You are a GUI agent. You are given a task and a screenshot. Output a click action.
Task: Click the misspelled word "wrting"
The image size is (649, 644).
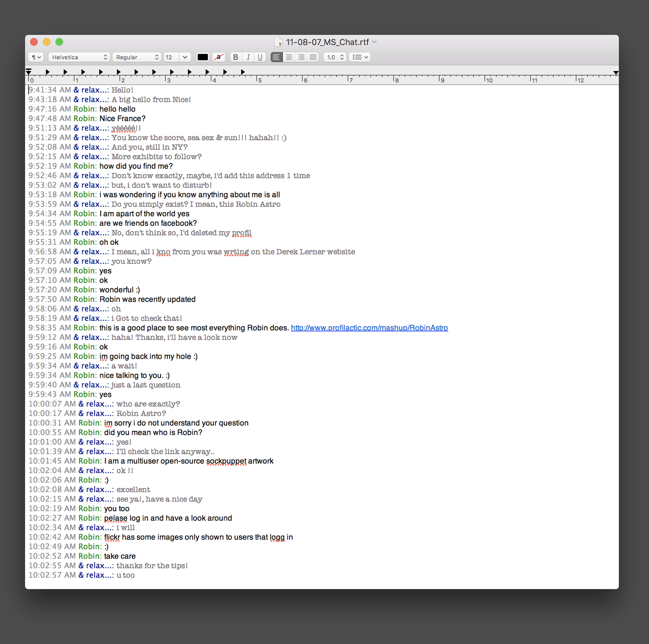[x=236, y=252]
